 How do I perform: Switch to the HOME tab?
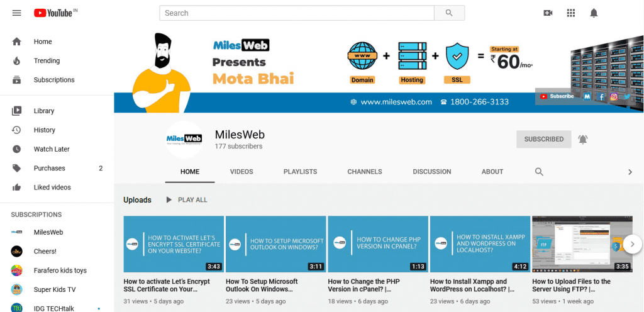[x=190, y=172]
